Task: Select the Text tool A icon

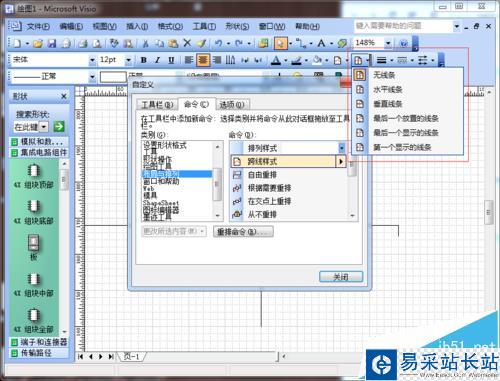Action: (x=321, y=43)
